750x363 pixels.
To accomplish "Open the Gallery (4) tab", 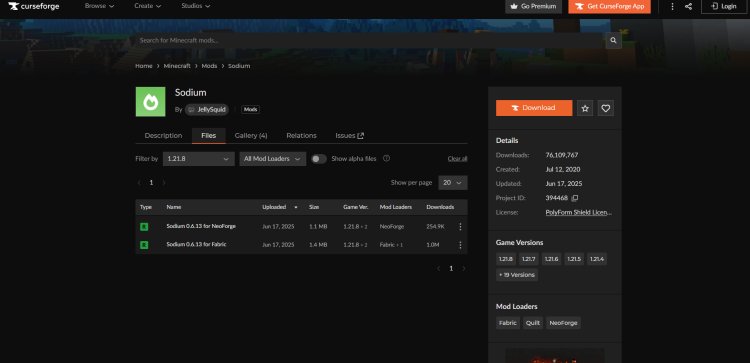I will tap(251, 136).
